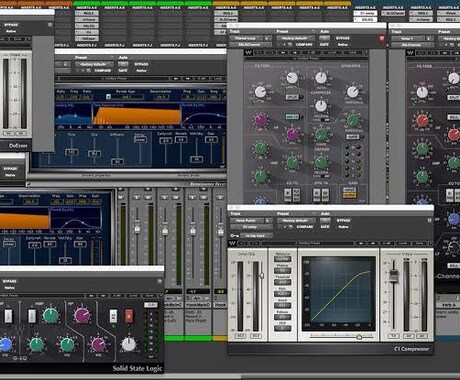The image size is (460, 380).
Task: Click the green gate threshold knob in SSLChannel Dynamics
Action: tap(353, 120)
